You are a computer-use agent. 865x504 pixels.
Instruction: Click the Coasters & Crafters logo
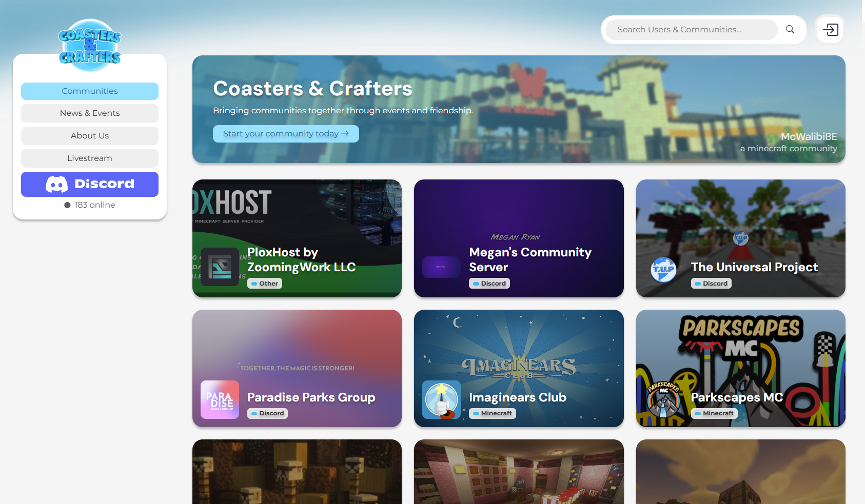click(x=90, y=45)
